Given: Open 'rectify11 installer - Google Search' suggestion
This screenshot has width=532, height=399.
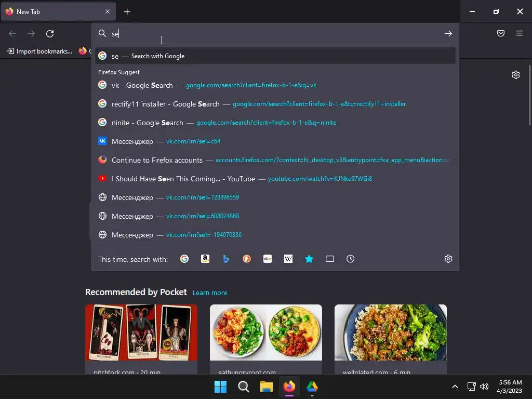Looking at the screenshot, I should point(275,104).
